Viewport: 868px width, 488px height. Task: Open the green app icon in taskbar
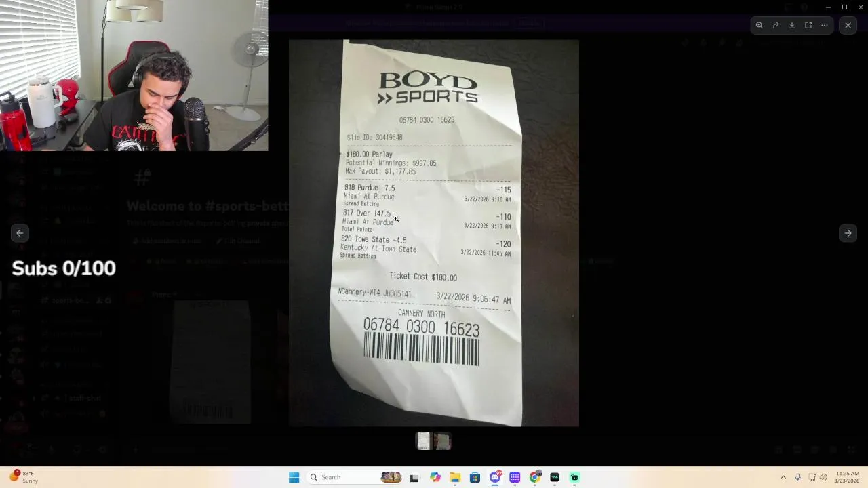click(574, 477)
